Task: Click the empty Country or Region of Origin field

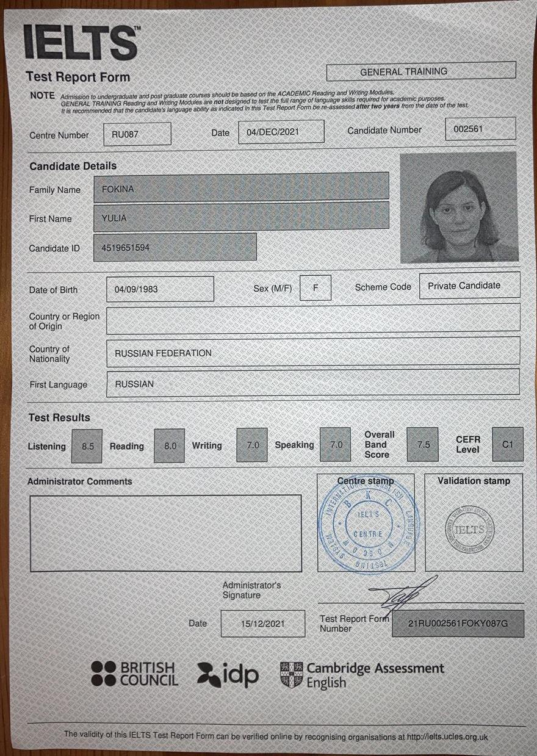Action: click(314, 319)
